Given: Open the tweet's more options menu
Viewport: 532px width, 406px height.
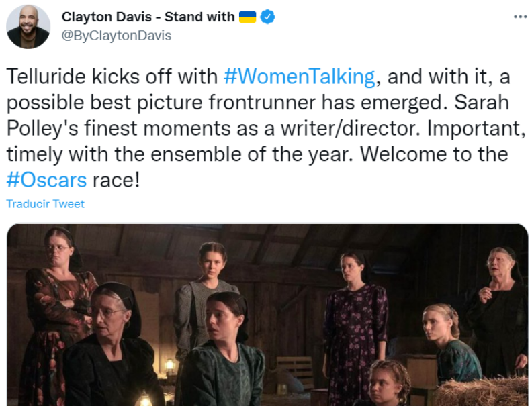Looking at the screenshot, I should pos(520,17).
